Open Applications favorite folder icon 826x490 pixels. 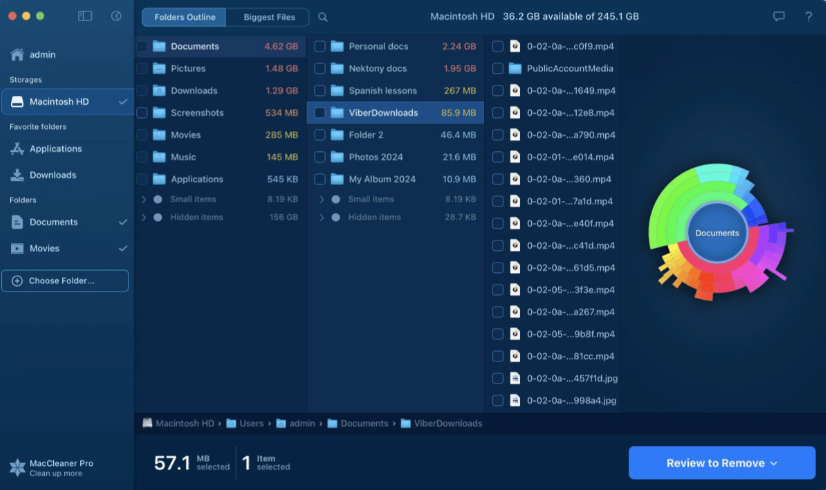coord(17,149)
